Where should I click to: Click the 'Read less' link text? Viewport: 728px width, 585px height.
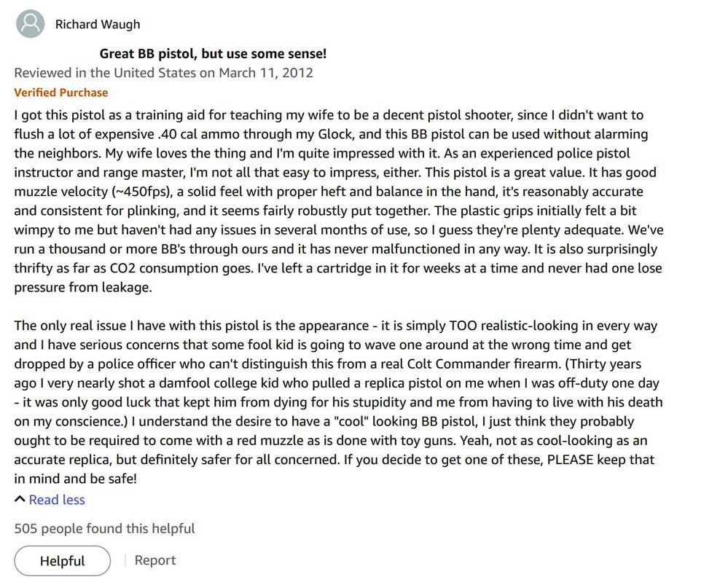click(57, 500)
